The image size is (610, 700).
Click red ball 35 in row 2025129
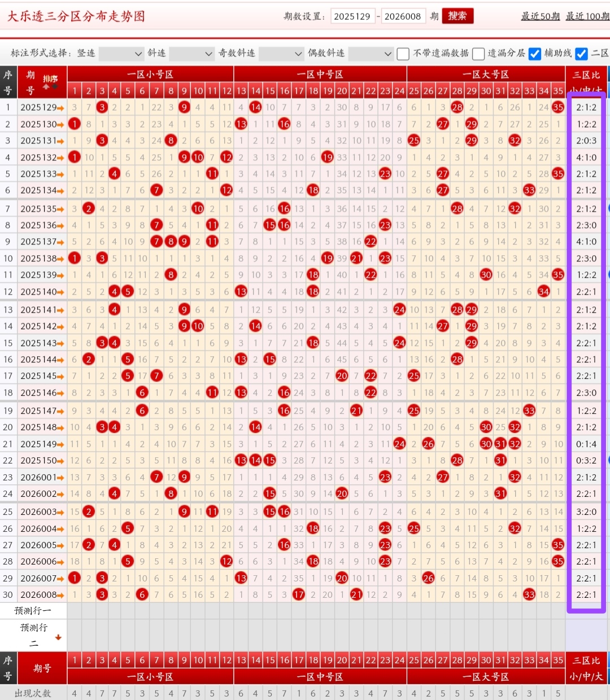click(558, 107)
